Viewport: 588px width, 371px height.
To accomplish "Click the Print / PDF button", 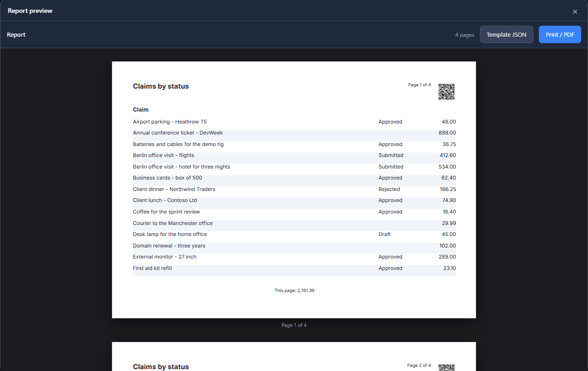I will coord(560,34).
